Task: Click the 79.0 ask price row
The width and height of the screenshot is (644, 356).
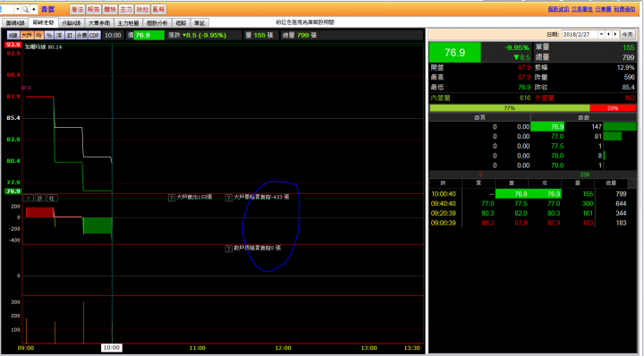Action: (533, 165)
